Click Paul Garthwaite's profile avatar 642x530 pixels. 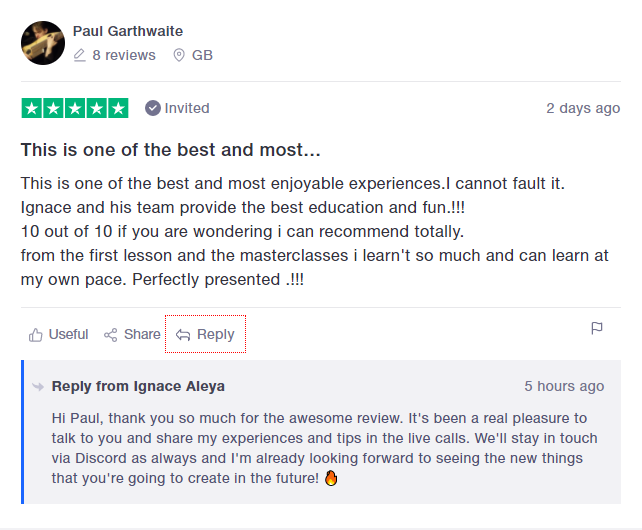coord(43,43)
